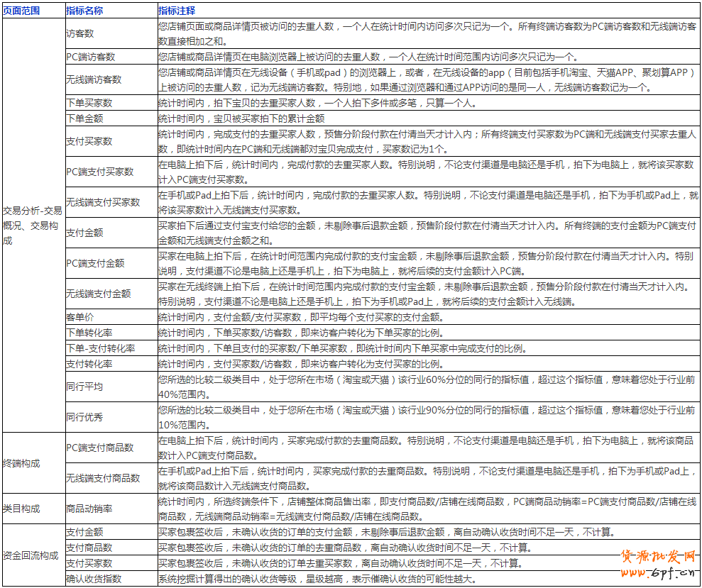Select the 无线端访客数 cell

pos(111,79)
